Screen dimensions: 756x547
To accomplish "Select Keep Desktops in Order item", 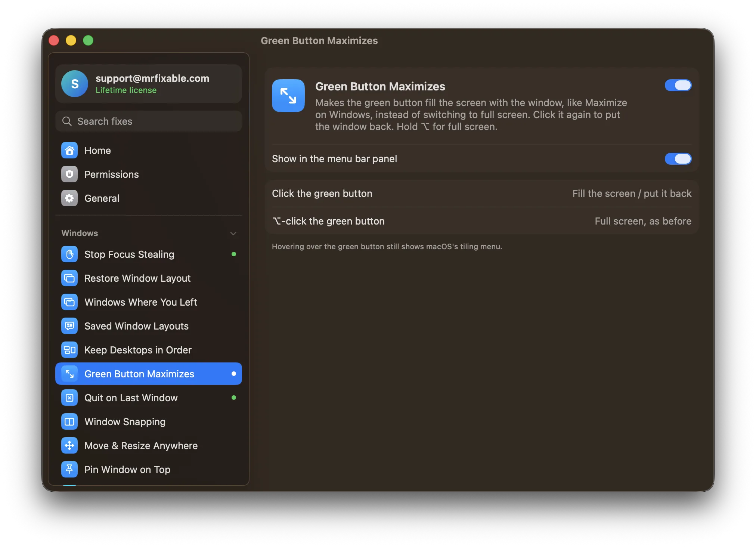I will click(x=149, y=350).
